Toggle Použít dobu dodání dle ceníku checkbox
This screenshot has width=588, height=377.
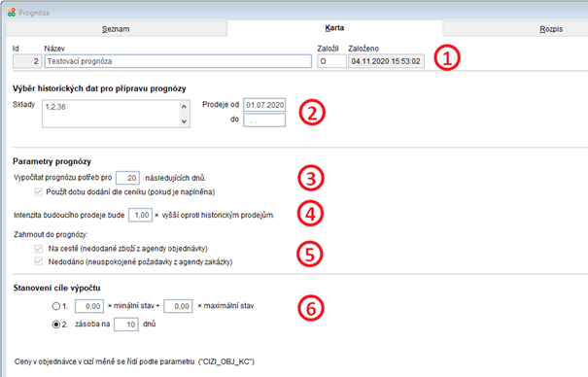(x=38, y=191)
